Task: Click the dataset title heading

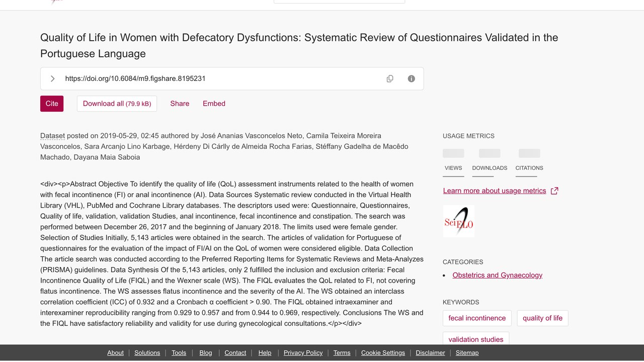Action: coord(299,45)
